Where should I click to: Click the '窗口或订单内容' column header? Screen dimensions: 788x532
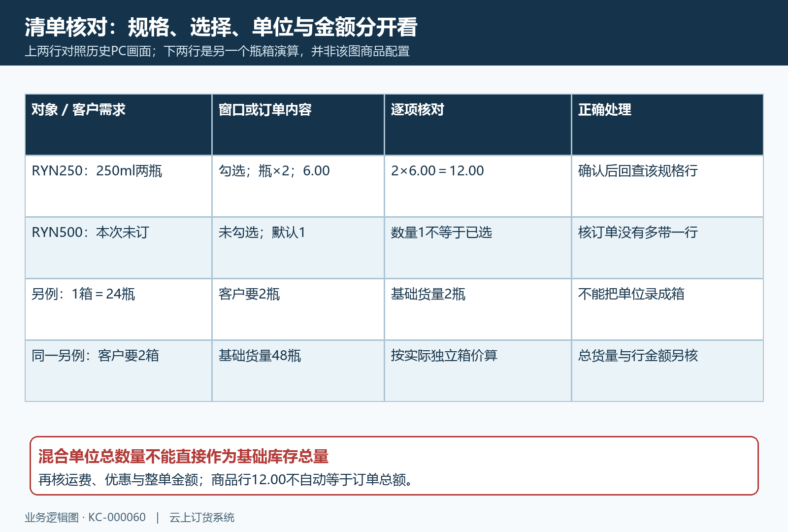[298, 125]
